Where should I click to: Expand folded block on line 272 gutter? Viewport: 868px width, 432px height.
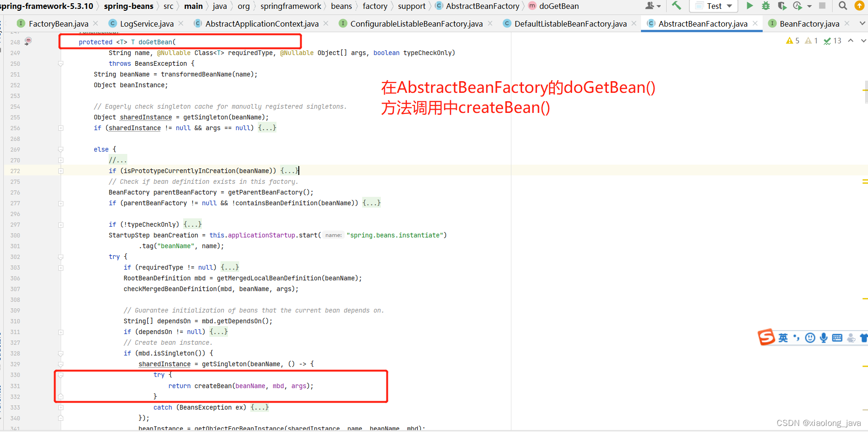tap(61, 171)
